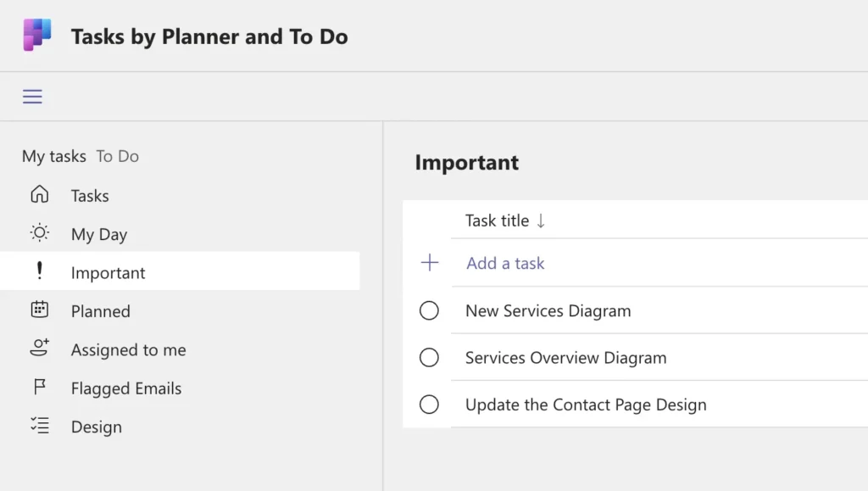The height and width of the screenshot is (491, 868).
Task: Toggle the hamburger navigation menu
Action: tap(32, 97)
